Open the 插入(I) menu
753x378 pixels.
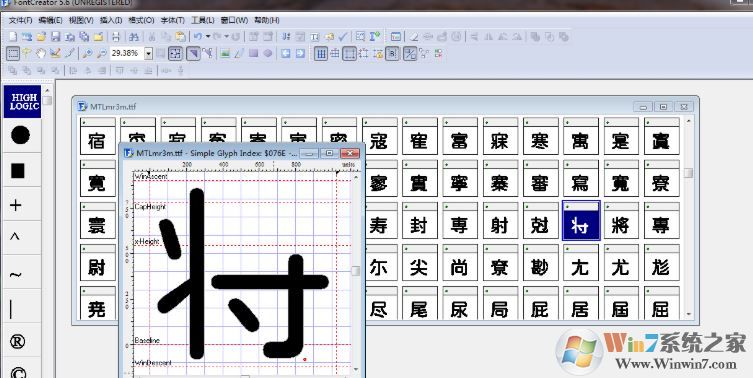110,20
